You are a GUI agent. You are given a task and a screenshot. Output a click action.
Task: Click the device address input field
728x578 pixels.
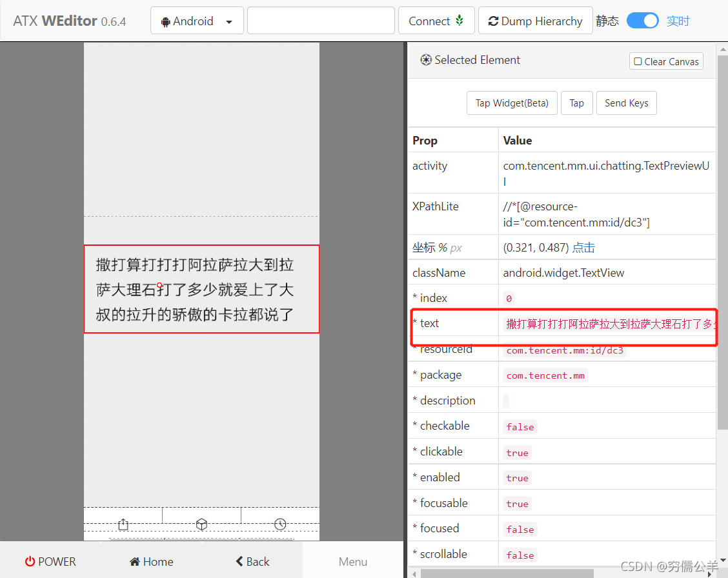321,21
